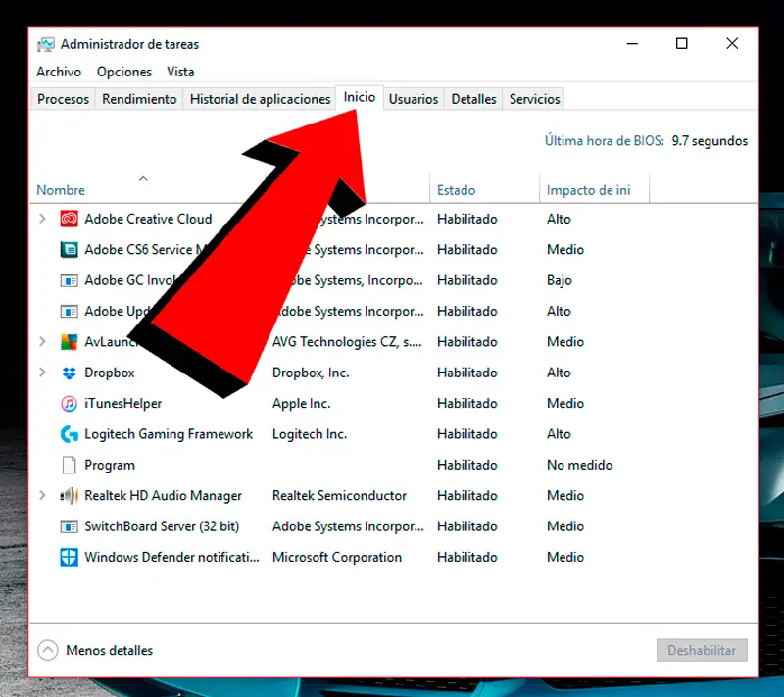Click the Logitech Inc. publisher cell
Screen dimensions: 784x697
310,434
